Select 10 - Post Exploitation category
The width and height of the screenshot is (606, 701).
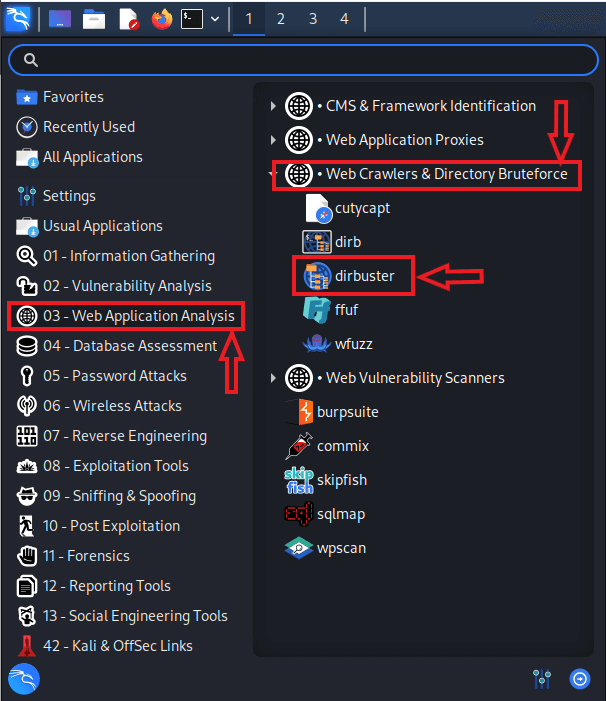(98, 526)
